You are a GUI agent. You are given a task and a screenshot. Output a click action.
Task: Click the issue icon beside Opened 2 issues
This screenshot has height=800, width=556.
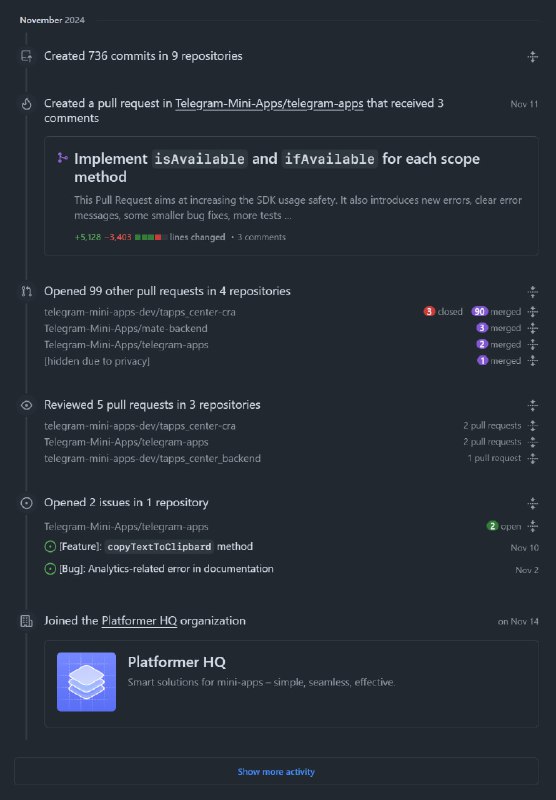tap(27, 503)
